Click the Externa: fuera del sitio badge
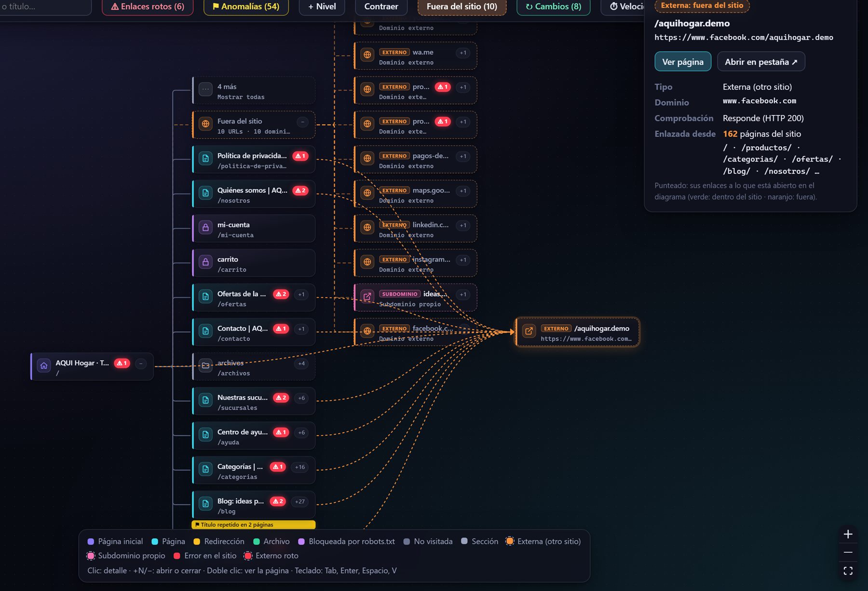 pyautogui.click(x=702, y=6)
